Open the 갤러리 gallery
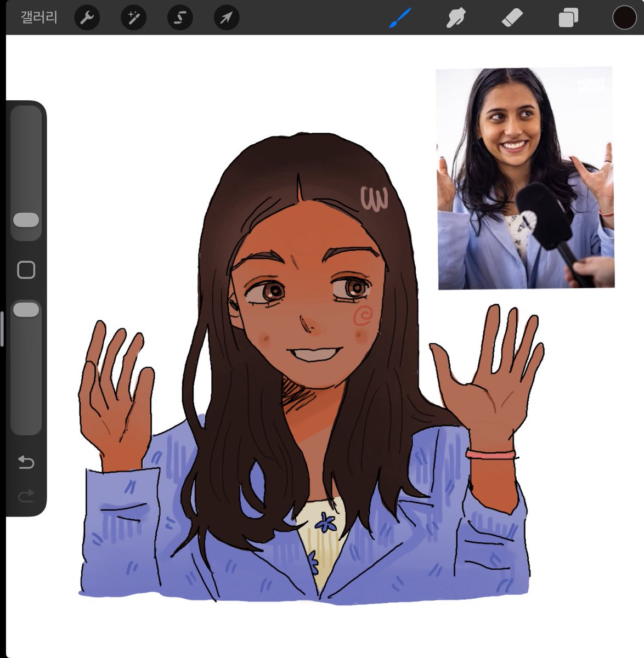Screen dimensions: 644x658 pyautogui.click(x=39, y=18)
